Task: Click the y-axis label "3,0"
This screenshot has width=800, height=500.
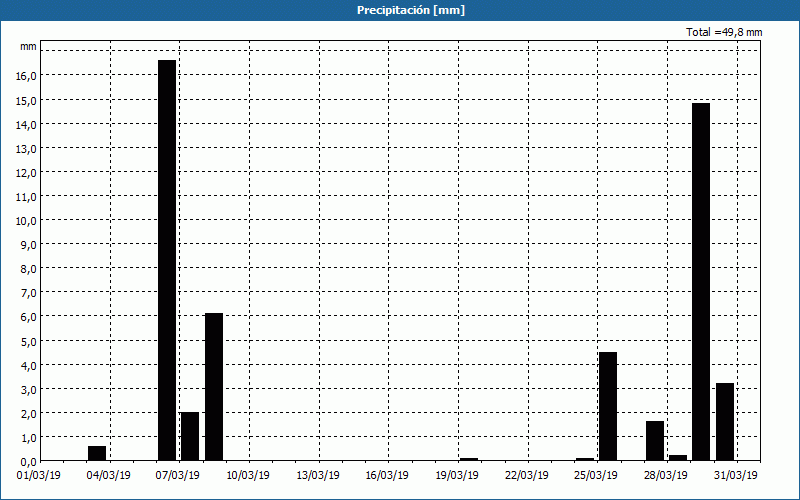Action: tap(28, 389)
